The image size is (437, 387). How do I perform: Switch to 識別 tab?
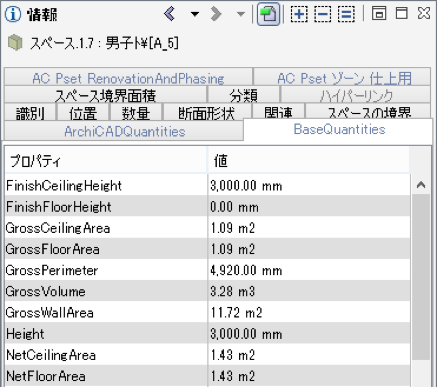click(x=30, y=112)
